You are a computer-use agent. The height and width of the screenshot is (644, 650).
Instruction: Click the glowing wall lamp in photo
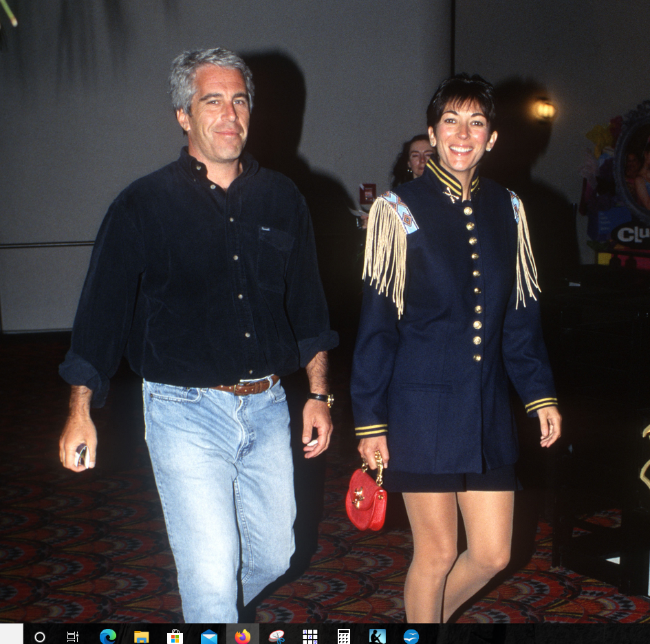tap(545, 109)
